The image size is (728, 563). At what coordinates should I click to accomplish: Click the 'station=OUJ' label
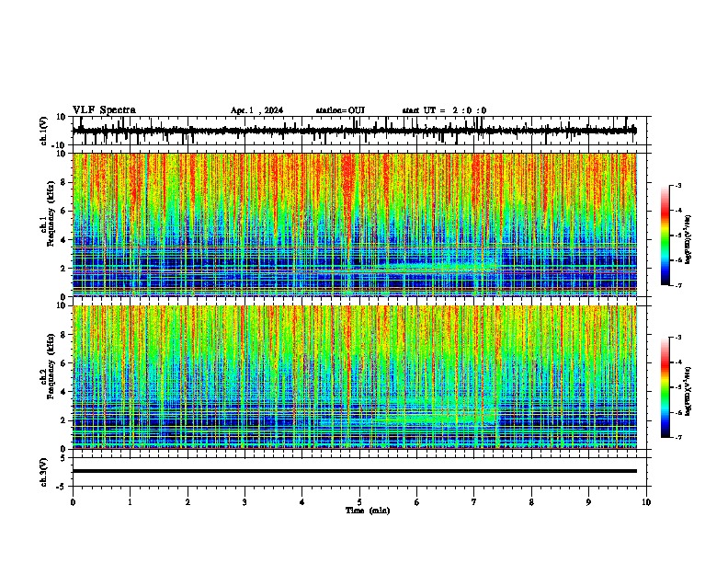coord(340,110)
